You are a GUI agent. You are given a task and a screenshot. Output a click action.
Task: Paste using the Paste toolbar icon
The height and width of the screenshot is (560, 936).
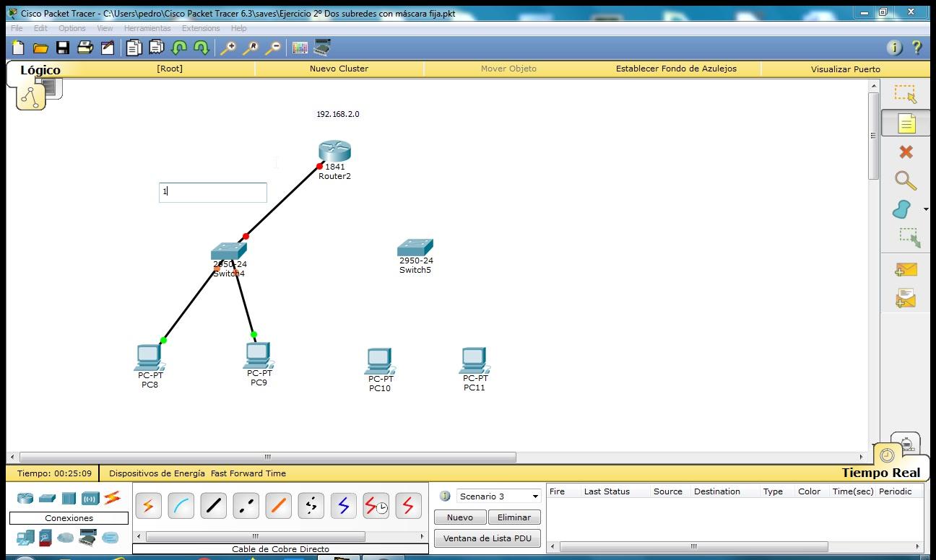(x=157, y=48)
